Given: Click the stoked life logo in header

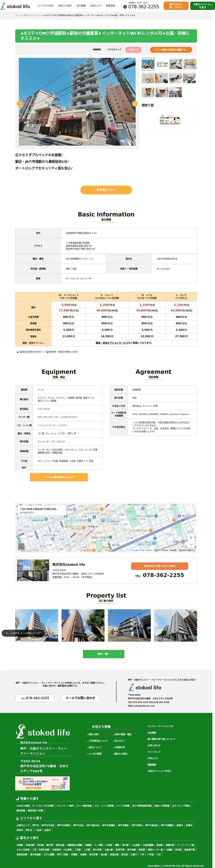Looking at the screenshot, I should [16, 6].
